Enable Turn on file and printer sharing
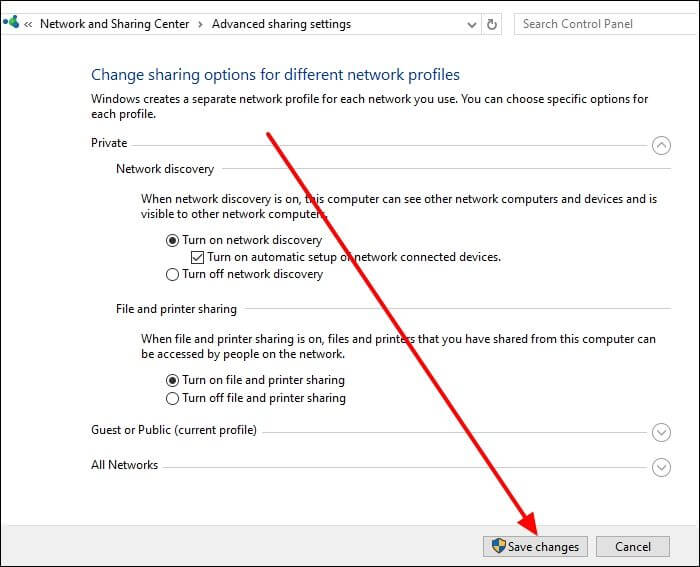Screen dimensions: 700x567 pos(173,380)
